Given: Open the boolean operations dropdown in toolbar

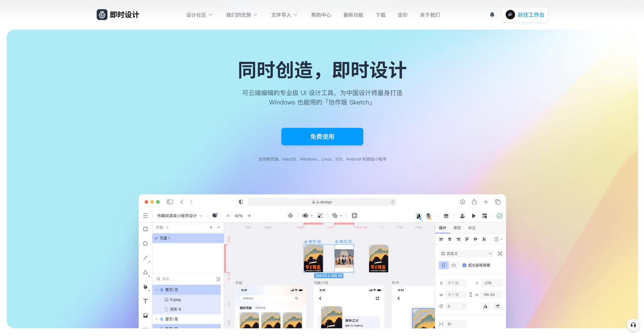Looking at the screenshot, I should [337, 216].
